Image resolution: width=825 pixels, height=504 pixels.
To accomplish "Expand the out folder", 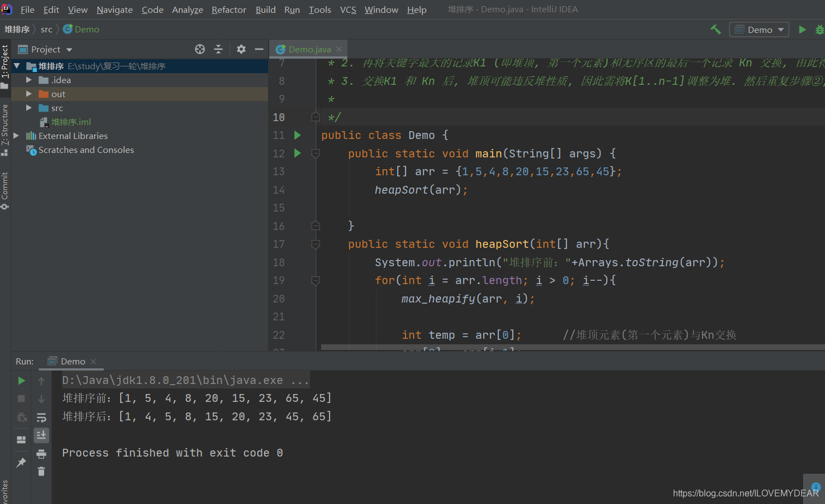I will [29, 94].
